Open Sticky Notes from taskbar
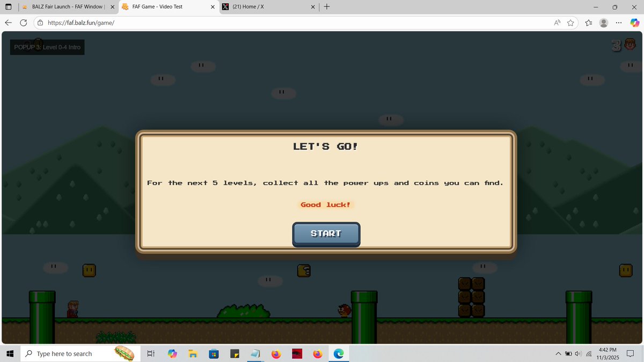The height and width of the screenshot is (362, 644). tap(235, 353)
